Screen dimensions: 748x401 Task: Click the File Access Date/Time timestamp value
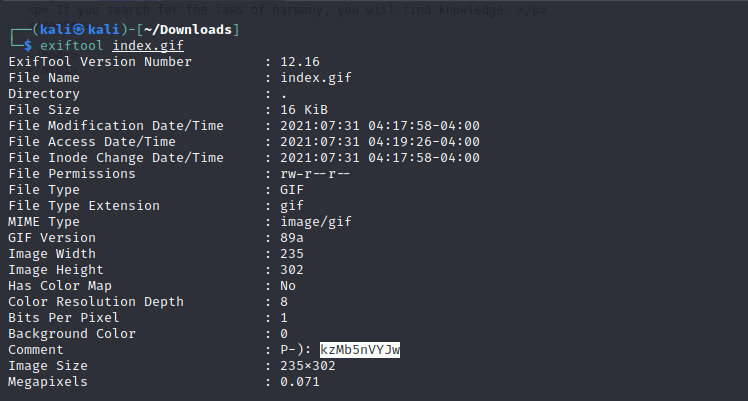tap(380, 142)
